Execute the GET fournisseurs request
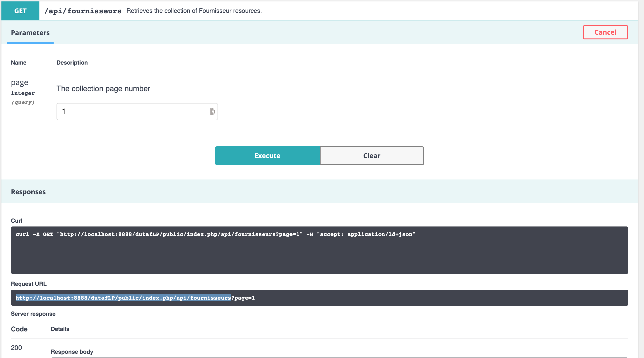Screen dimensions: 644x358 (x=267, y=156)
